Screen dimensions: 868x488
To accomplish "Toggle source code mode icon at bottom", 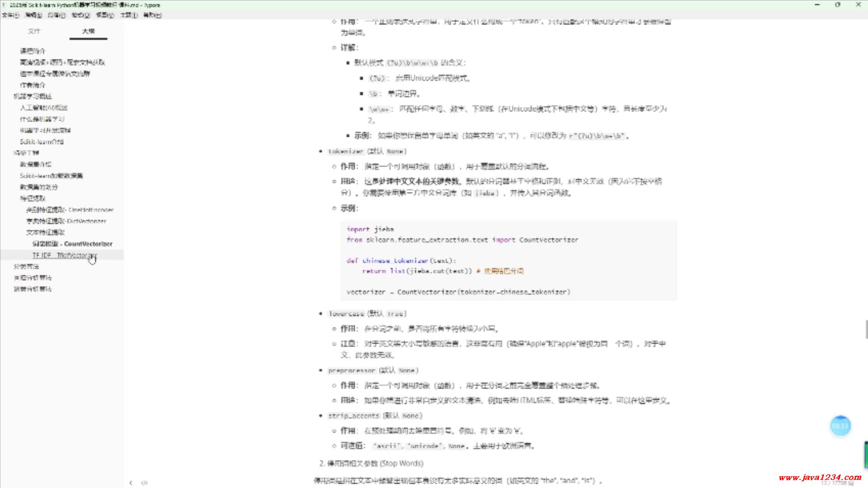I will 144,483.
